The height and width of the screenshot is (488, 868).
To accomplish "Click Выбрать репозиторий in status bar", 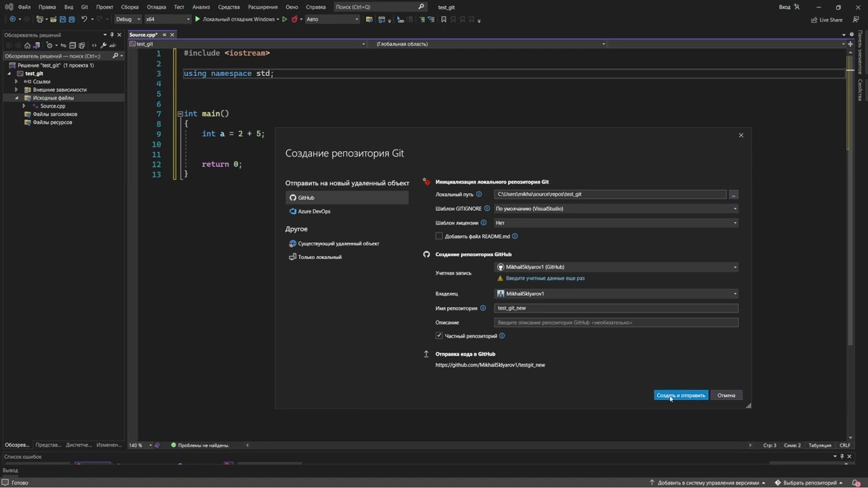I will click(809, 483).
